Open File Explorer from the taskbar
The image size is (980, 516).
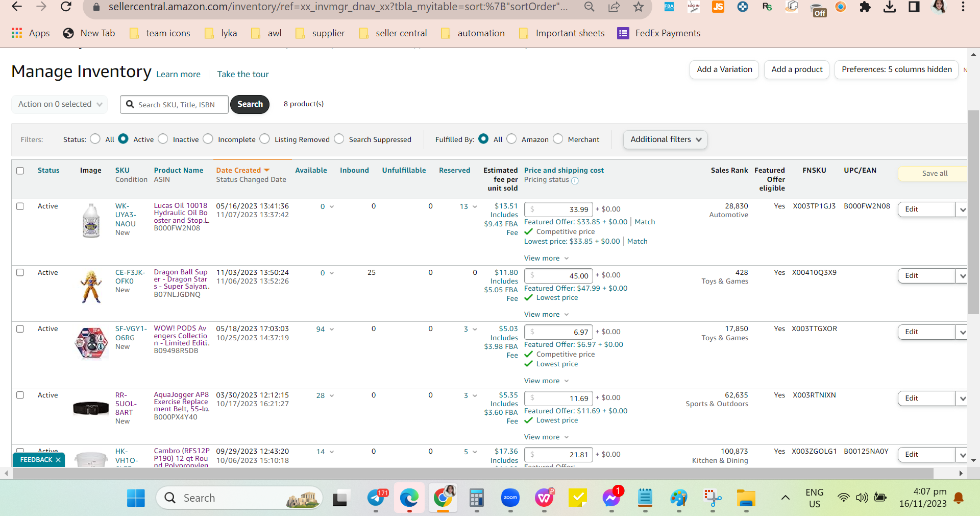point(746,498)
